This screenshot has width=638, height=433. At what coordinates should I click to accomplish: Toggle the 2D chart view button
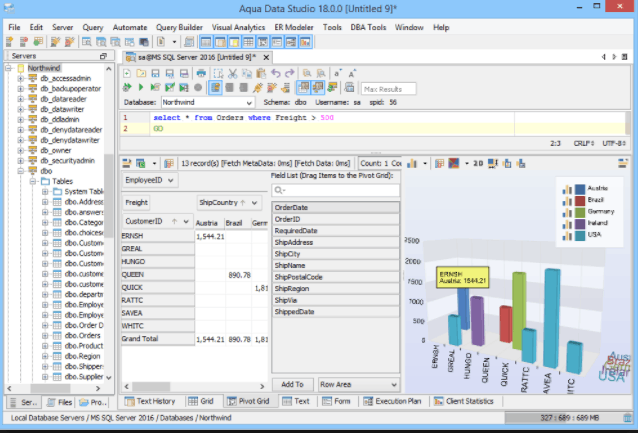[478, 164]
